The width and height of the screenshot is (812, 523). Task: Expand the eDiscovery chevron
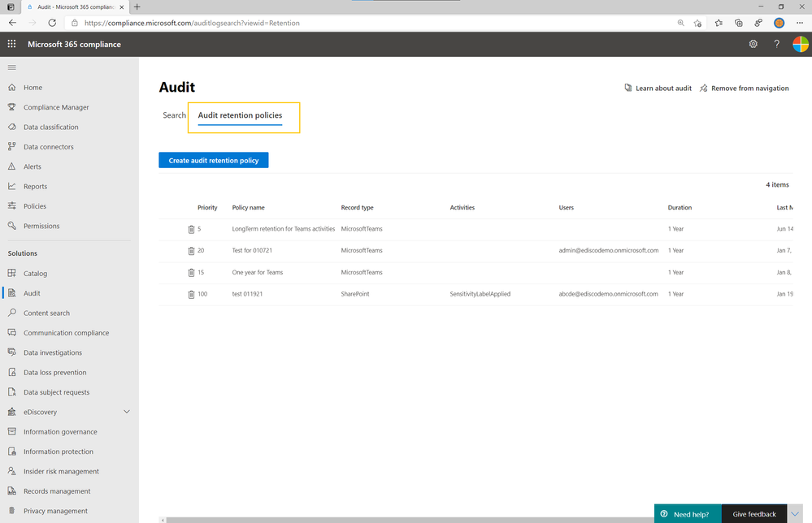[126, 412]
